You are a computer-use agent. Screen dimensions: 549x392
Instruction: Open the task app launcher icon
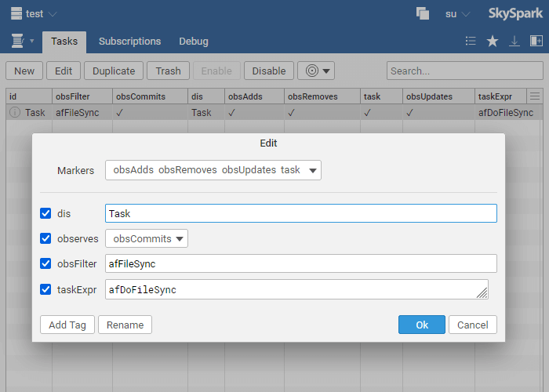tap(17, 41)
